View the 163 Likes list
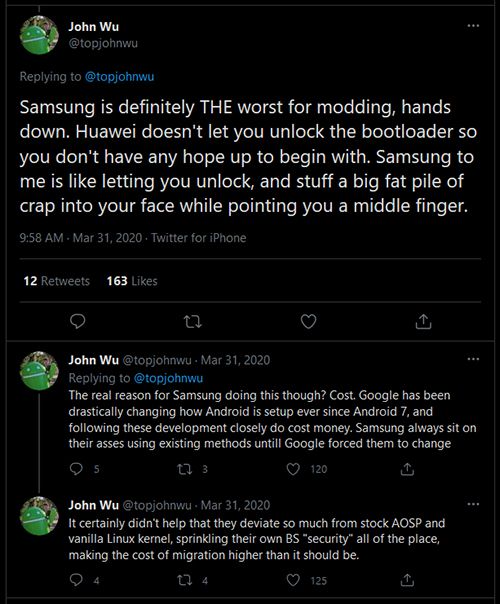The width and height of the screenshot is (500, 604). (x=132, y=281)
